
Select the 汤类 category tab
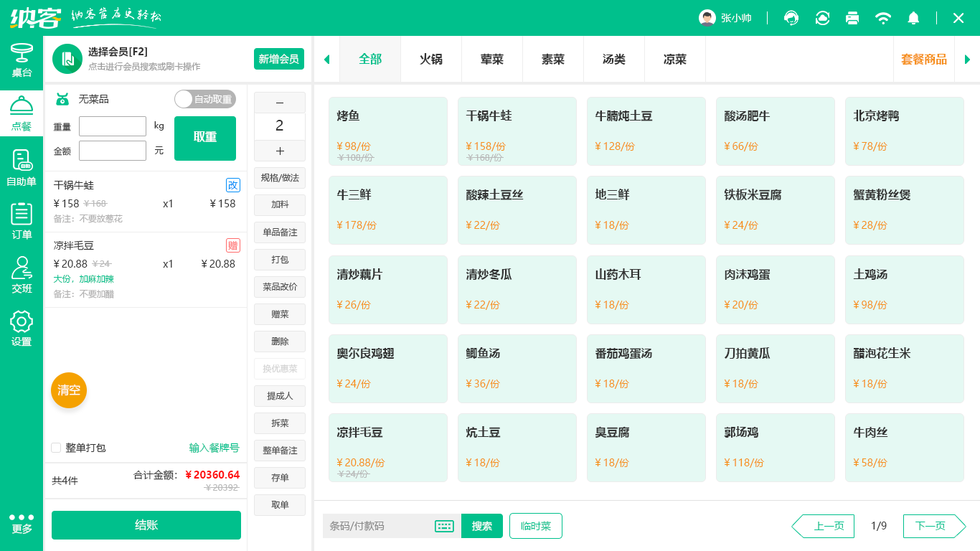tap(613, 60)
